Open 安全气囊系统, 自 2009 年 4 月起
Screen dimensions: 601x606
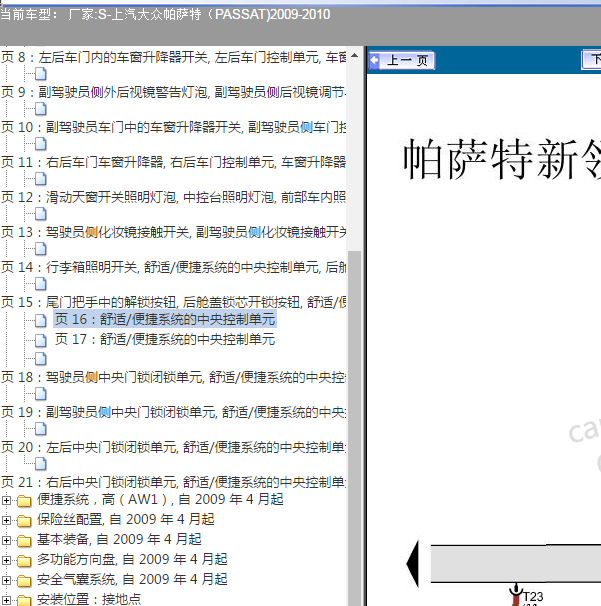(x=132, y=579)
